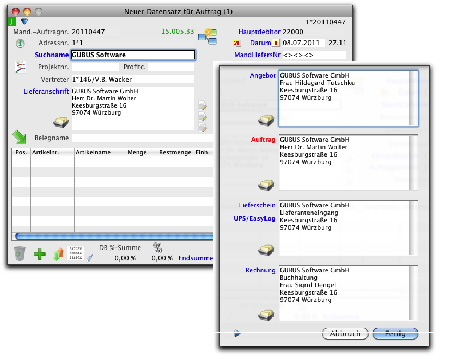Open the address card icon in the Angebot section
Screen dimensions: 456x361
pos(266,120)
